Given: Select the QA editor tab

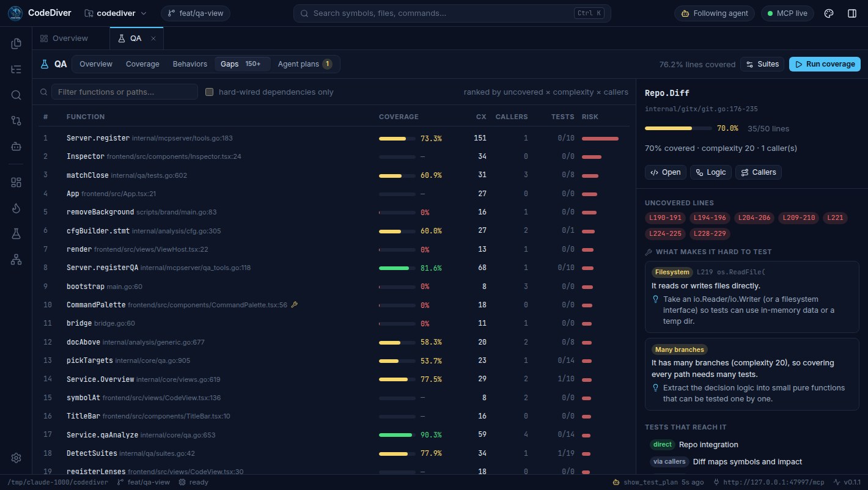Looking at the screenshot, I should tap(136, 38).
